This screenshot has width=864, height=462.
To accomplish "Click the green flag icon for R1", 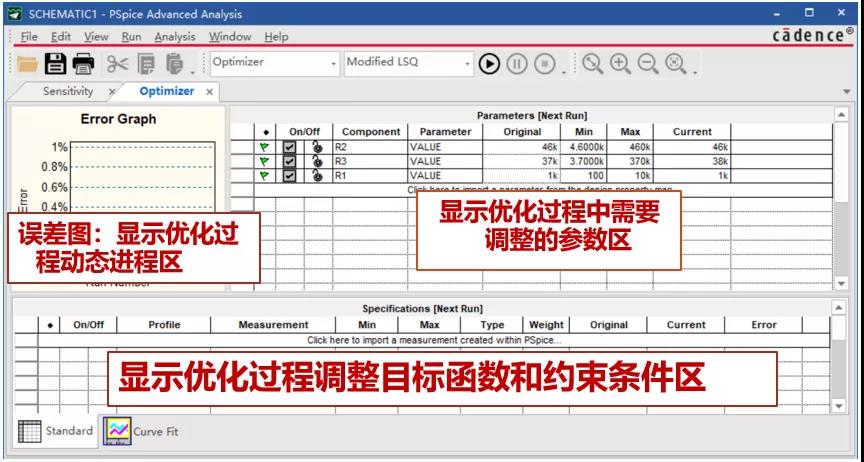I will 264,176.
